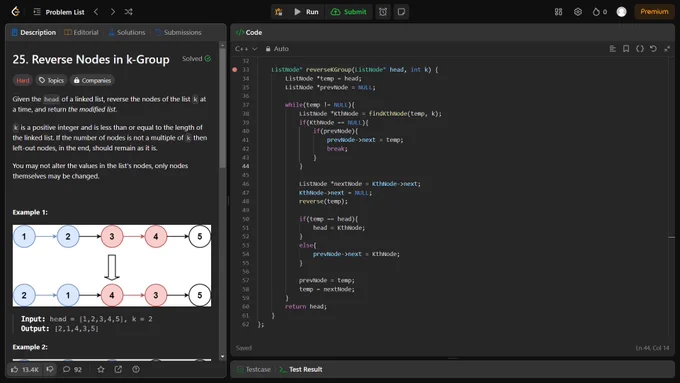Screen dimensions: 680x383
Task: Click the 'Saved' status text
Action: pyautogui.click(x=244, y=348)
